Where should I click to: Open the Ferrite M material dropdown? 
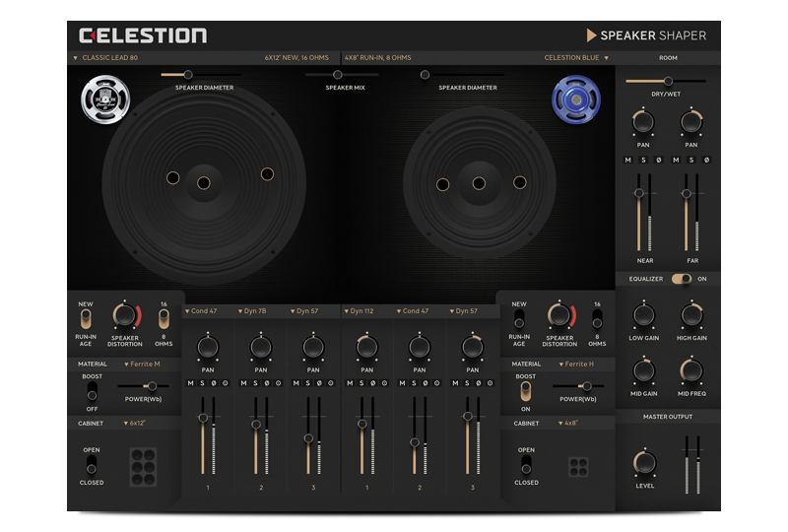142,365
